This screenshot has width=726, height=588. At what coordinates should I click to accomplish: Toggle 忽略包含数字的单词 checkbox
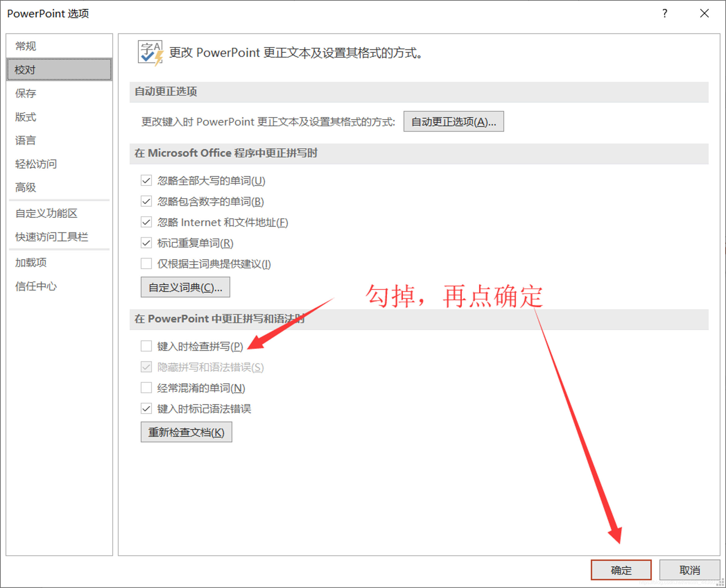147,202
